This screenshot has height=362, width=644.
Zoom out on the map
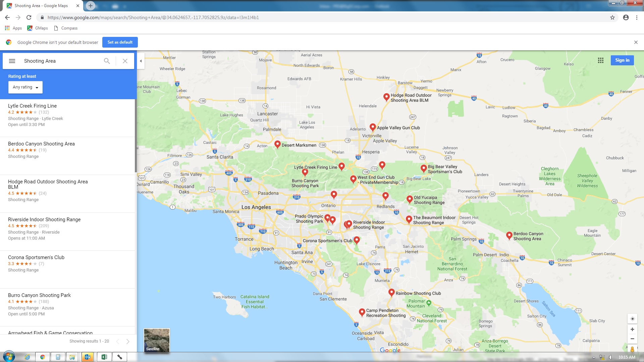pos(632,339)
